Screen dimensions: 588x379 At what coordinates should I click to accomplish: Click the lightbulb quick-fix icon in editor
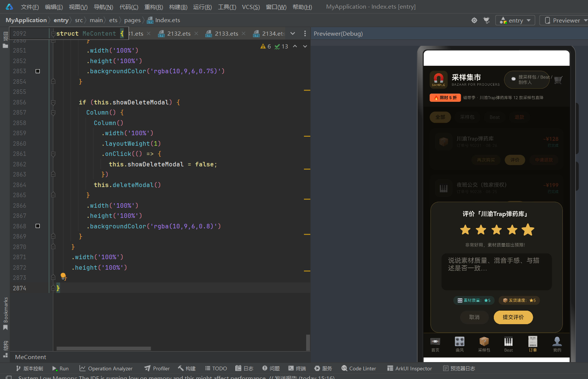pos(63,276)
